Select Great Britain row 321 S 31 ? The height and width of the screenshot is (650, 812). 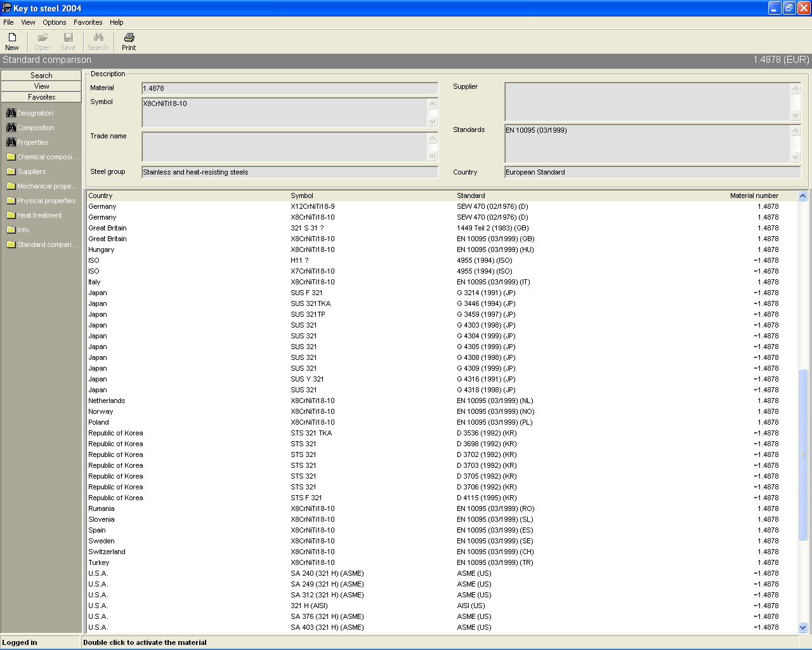[442, 228]
